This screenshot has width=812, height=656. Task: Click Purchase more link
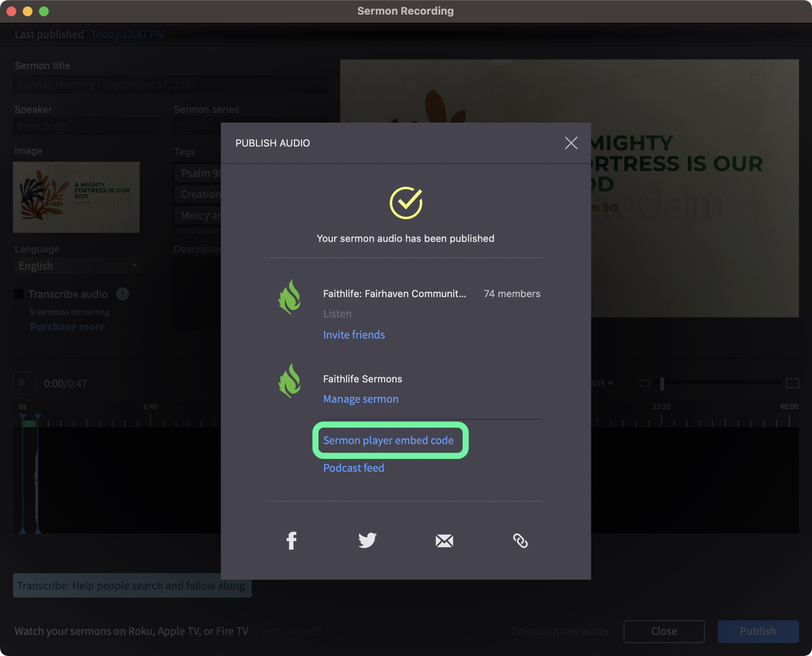pyautogui.click(x=67, y=327)
